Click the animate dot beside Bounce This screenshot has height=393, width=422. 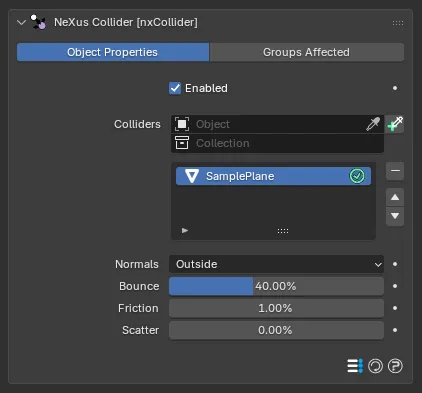coord(395,286)
